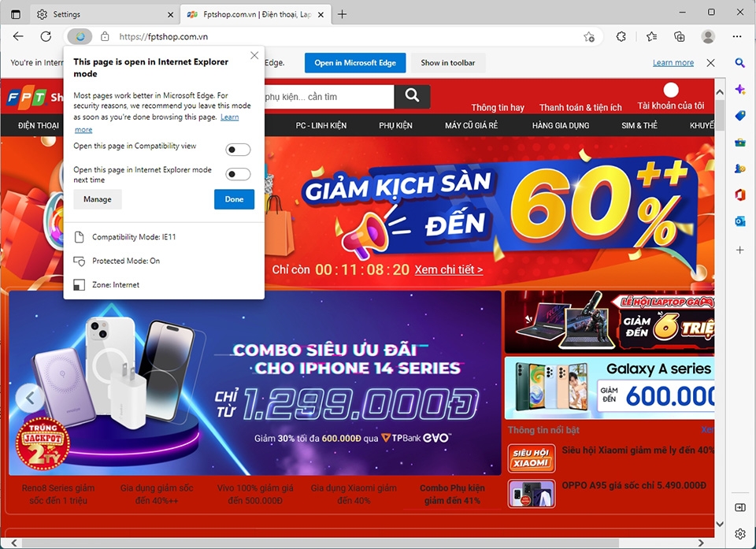Screen dimensions: 756x549
Task: Open MÁY CŨ GIÁ RẺ menu category
Action: (x=471, y=125)
